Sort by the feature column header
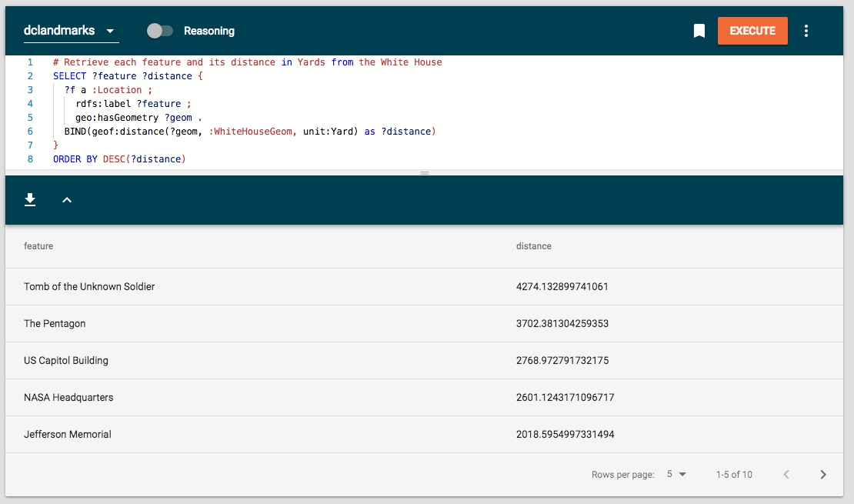 click(38, 246)
